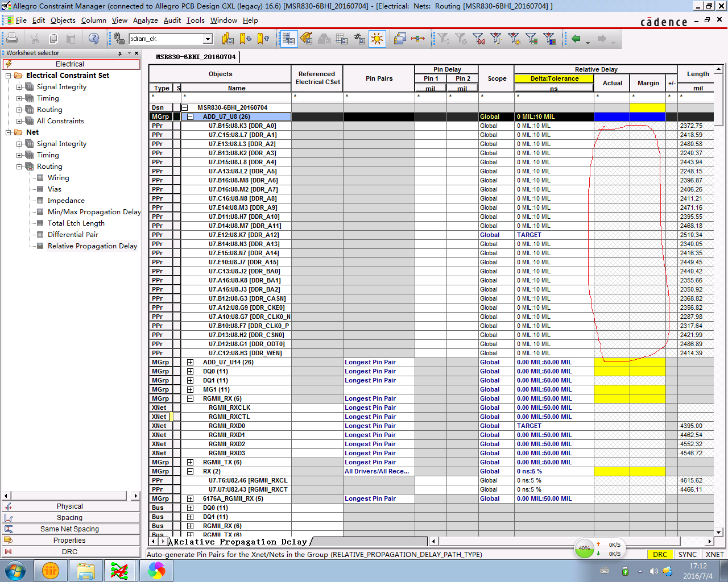Click the vertical scrollbar down arrow
This screenshot has height=582, width=728.
(x=718, y=532)
